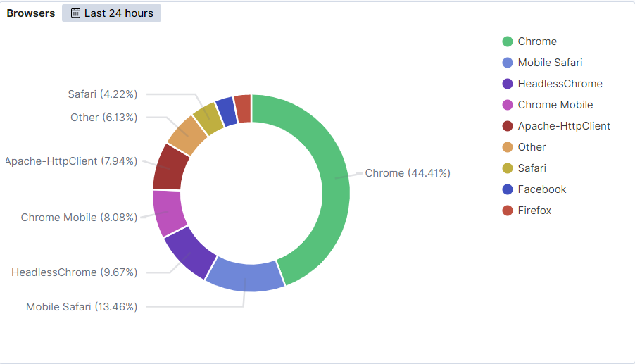
Task: Click the dark red Apache-HttpClient slice
Action: [x=170, y=167]
